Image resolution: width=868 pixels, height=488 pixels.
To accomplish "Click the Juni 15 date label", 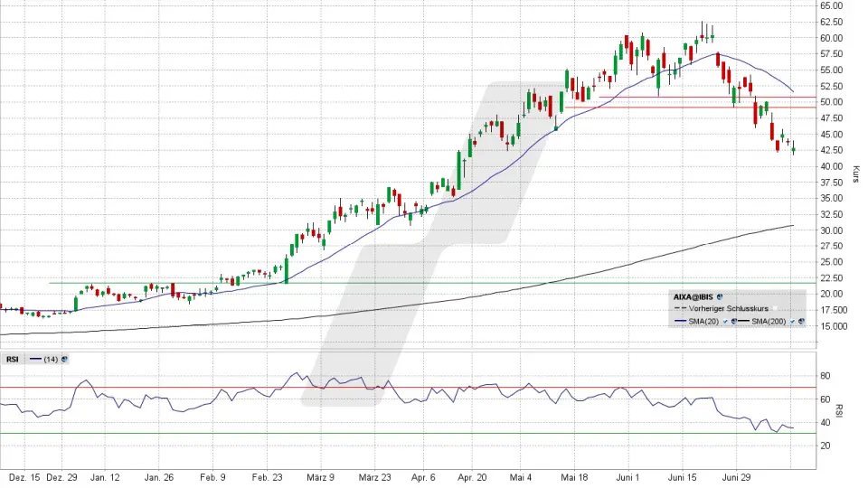I will 682,477.
